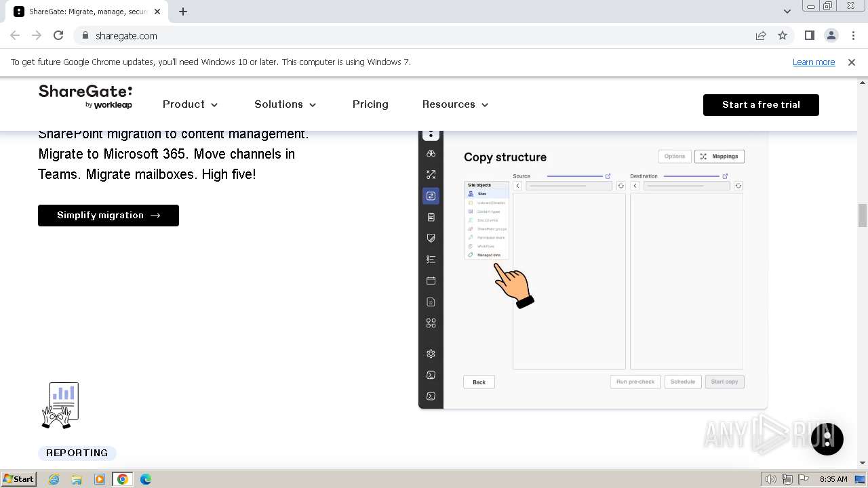Viewport: 868px width, 488px height.
Task: Open settings gear in the app sidebar
Action: click(x=431, y=354)
